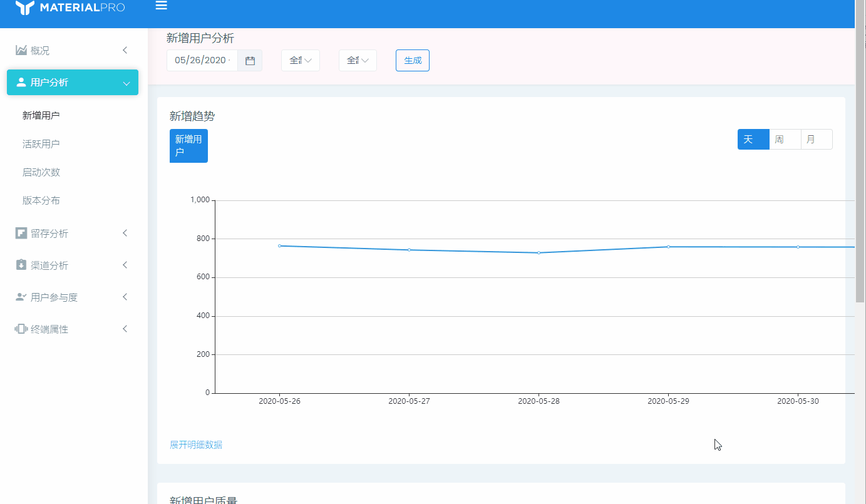Open the first 全部 dropdown
This screenshot has width=866, height=504.
point(301,61)
